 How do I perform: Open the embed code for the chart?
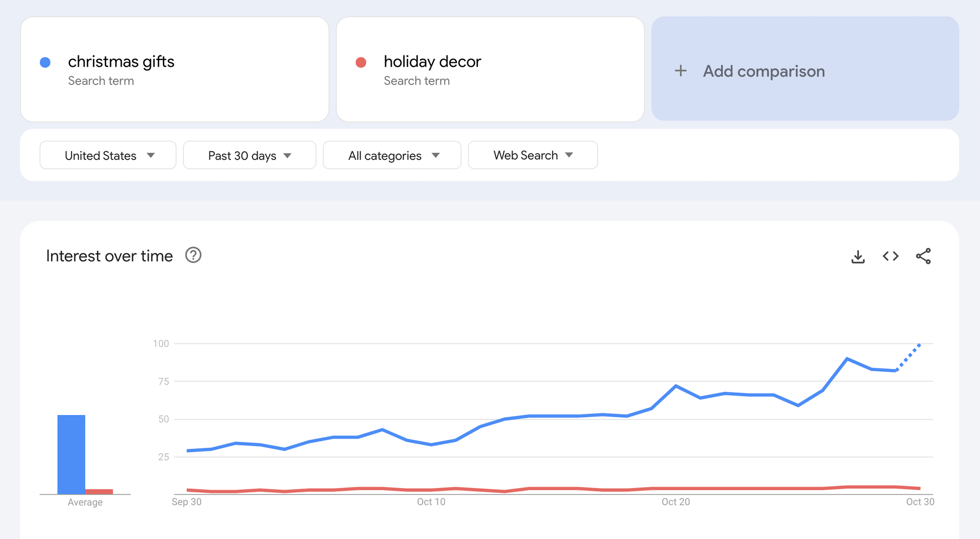891,256
